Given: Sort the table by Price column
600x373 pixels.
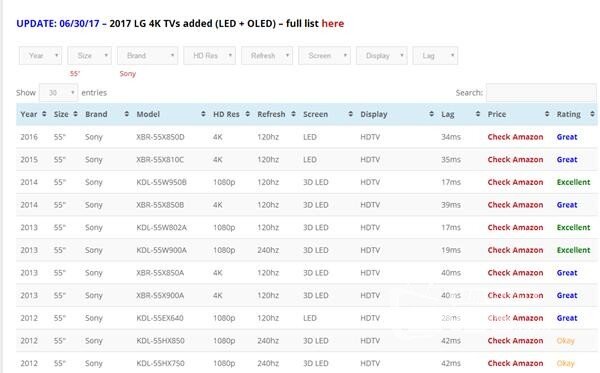Looking at the screenshot, I should [x=518, y=114].
